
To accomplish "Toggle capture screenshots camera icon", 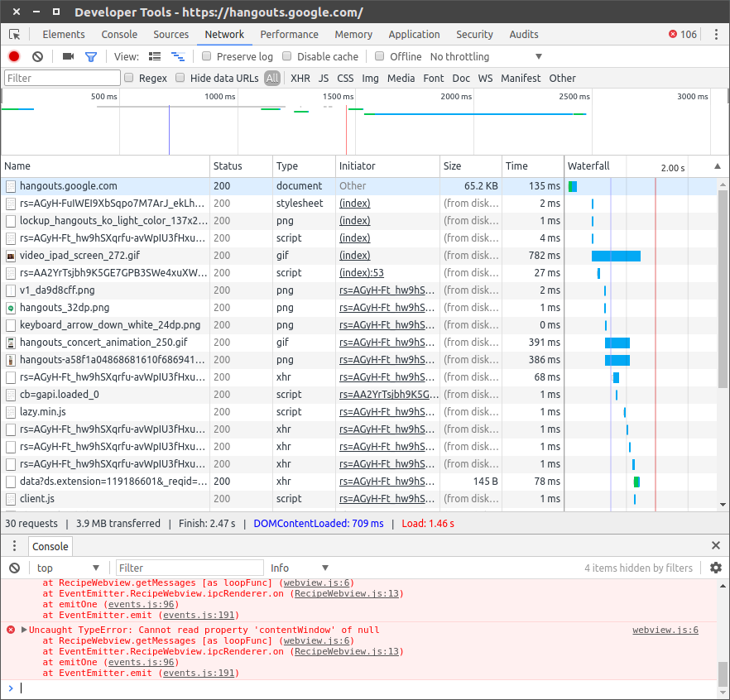I will pyautogui.click(x=69, y=56).
